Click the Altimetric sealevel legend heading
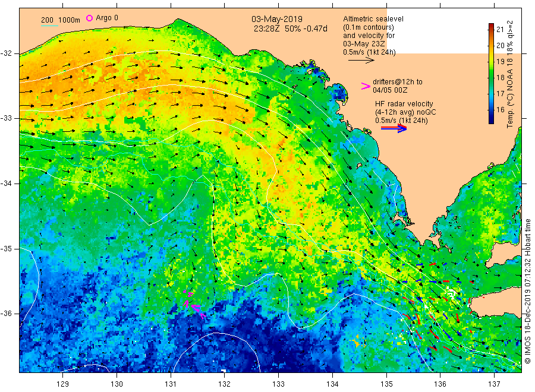 coord(373,19)
